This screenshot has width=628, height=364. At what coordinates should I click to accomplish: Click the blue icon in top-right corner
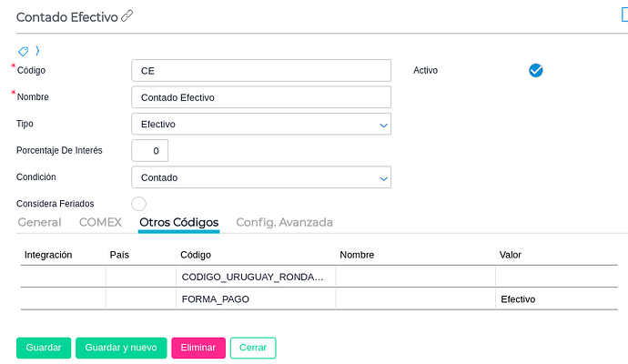tap(623, 14)
